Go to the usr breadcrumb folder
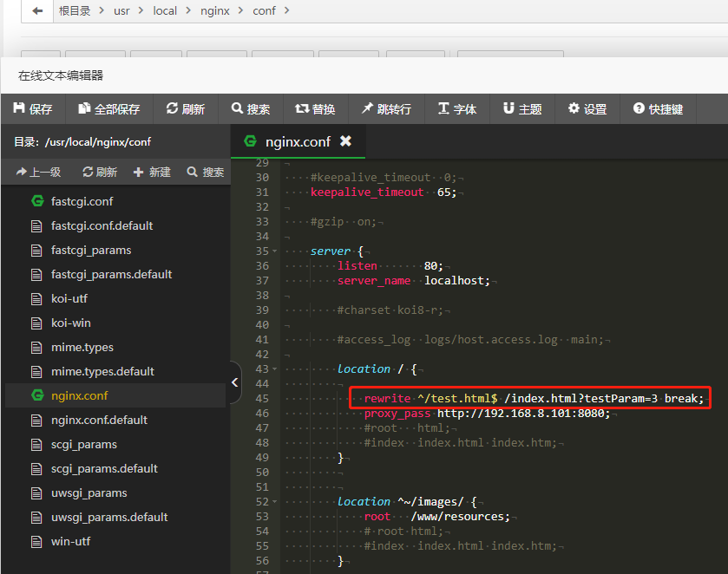The image size is (728, 574). tap(121, 10)
